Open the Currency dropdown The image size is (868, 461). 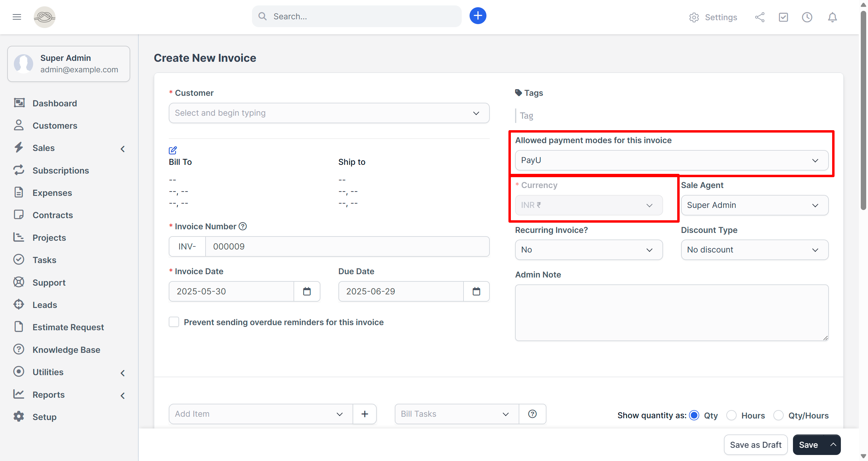click(x=588, y=205)
